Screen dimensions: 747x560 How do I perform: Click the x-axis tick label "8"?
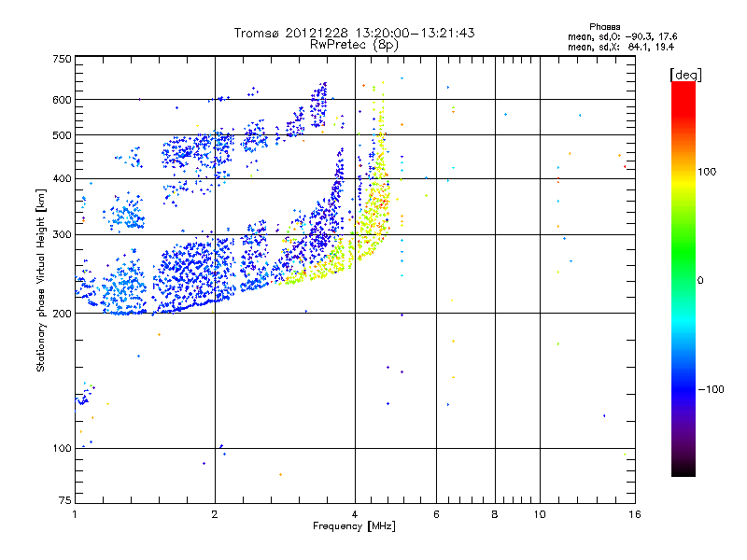click(x=495, y=514)
